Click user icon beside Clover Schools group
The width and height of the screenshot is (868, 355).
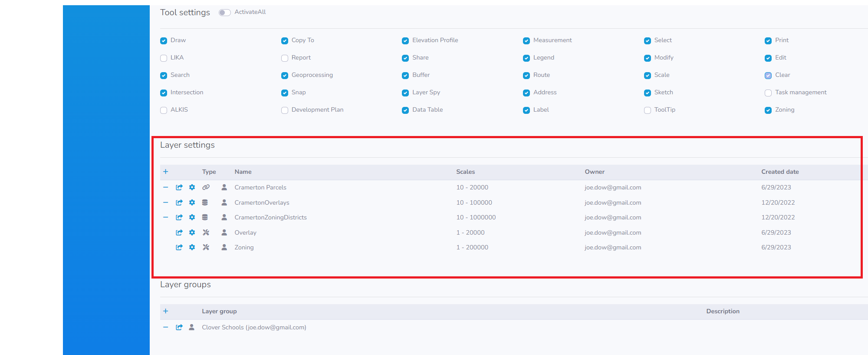pos(191,327)
